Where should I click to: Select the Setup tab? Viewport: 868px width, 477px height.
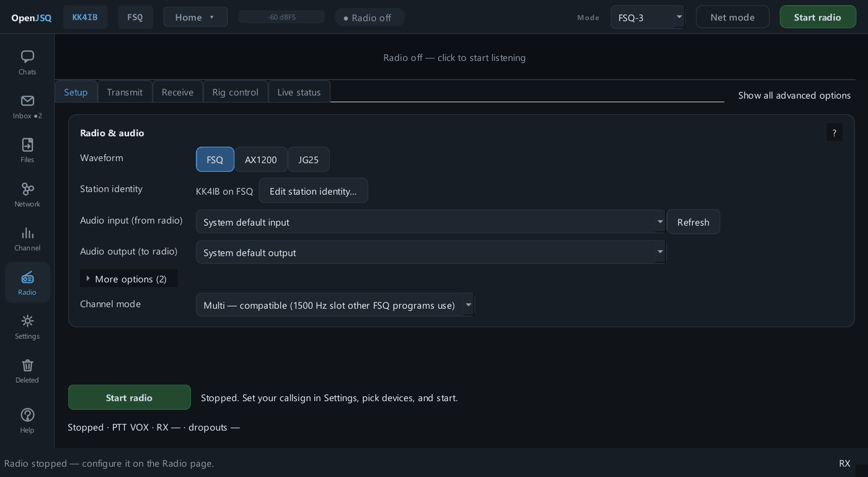(x=76, y=92)
